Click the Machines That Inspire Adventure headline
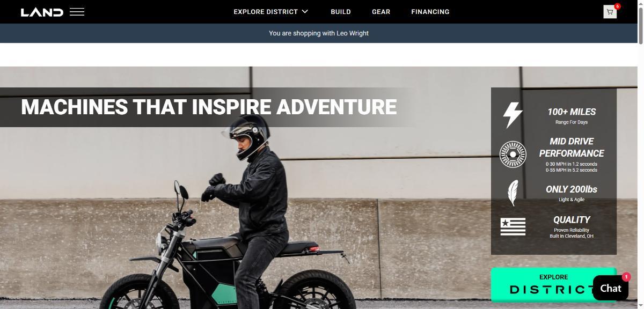Image resolution: width=644 pixels, height=309 pixels. 209,107
